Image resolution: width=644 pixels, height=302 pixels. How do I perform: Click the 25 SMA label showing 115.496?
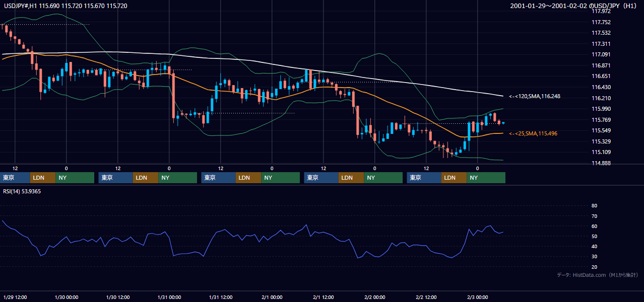[x=533, y=133]
